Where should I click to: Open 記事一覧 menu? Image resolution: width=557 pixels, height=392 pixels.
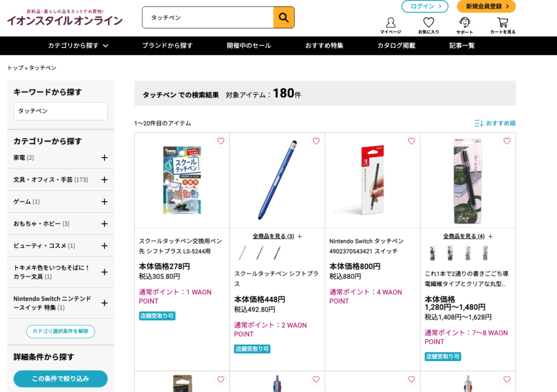[462, 46]
